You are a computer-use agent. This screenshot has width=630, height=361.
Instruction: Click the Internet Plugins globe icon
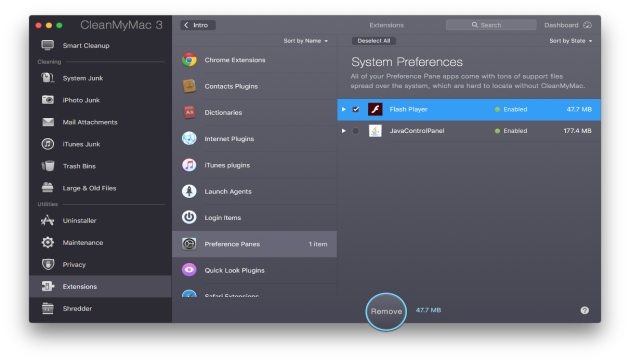click(189, 138)
